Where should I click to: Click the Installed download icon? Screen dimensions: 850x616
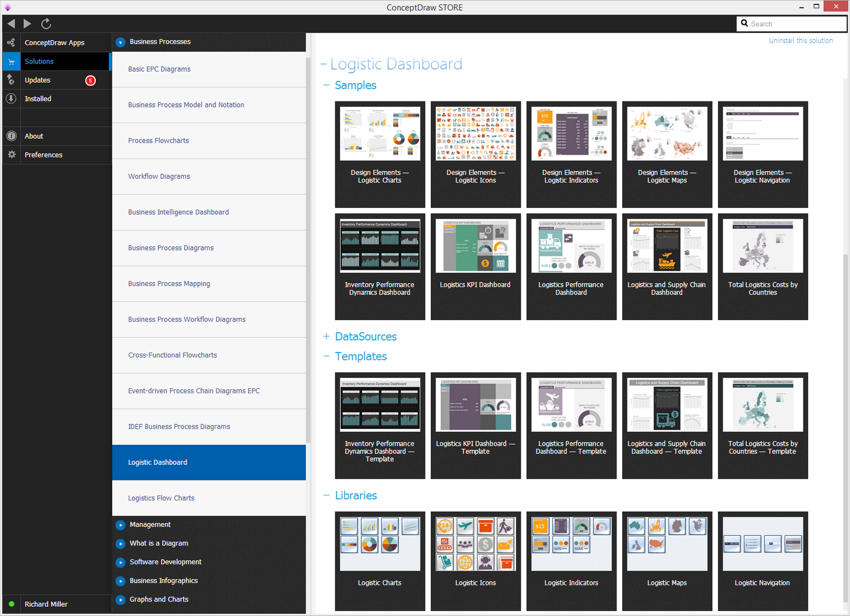(x=11, y=99)
